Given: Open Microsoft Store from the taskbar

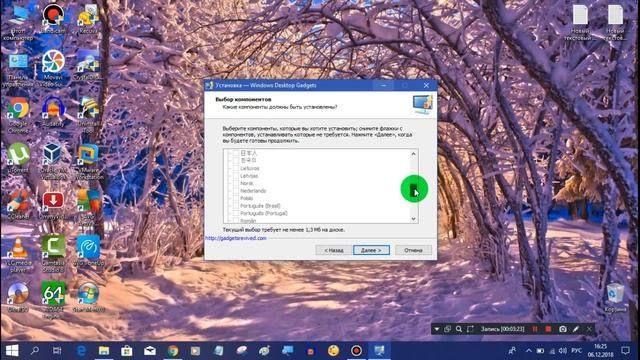Looking at the screenshot, I should coord(127,350).
